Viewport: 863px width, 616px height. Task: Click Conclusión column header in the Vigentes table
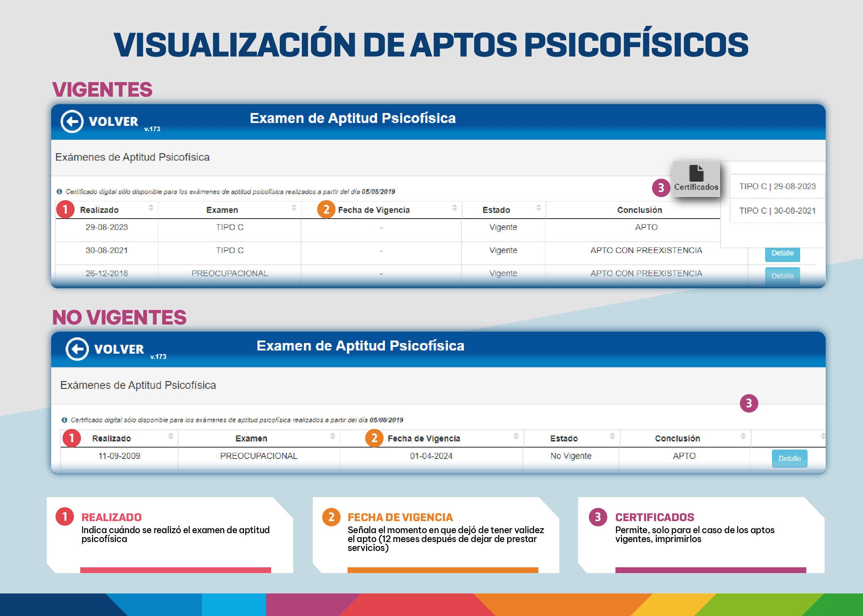pos(639,210)
